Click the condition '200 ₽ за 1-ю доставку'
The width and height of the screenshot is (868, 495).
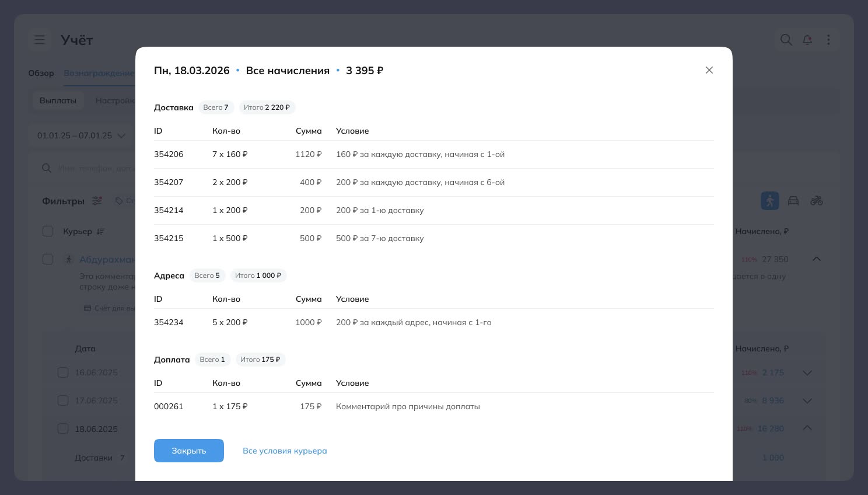pyautogui.click(x=380, y=210)
